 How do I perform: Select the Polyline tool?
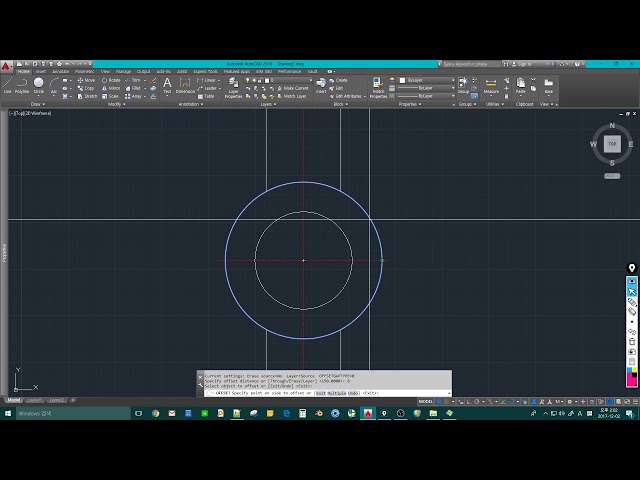[x=22, y=86]
